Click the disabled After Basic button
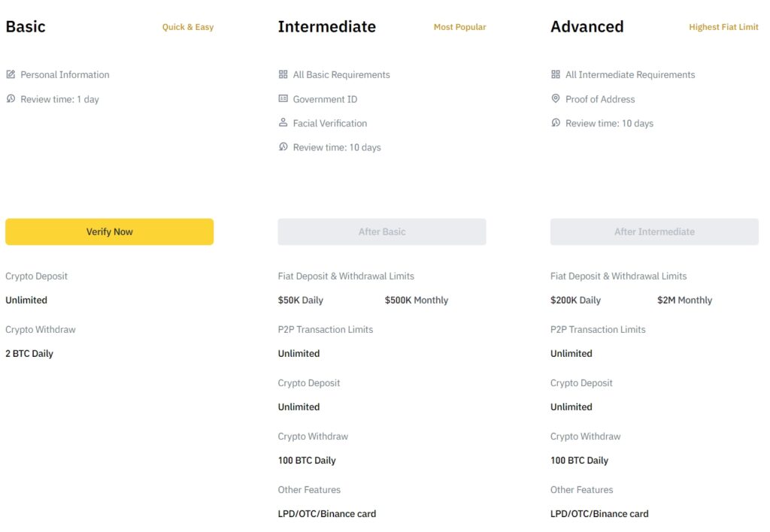 pos(382,231)
